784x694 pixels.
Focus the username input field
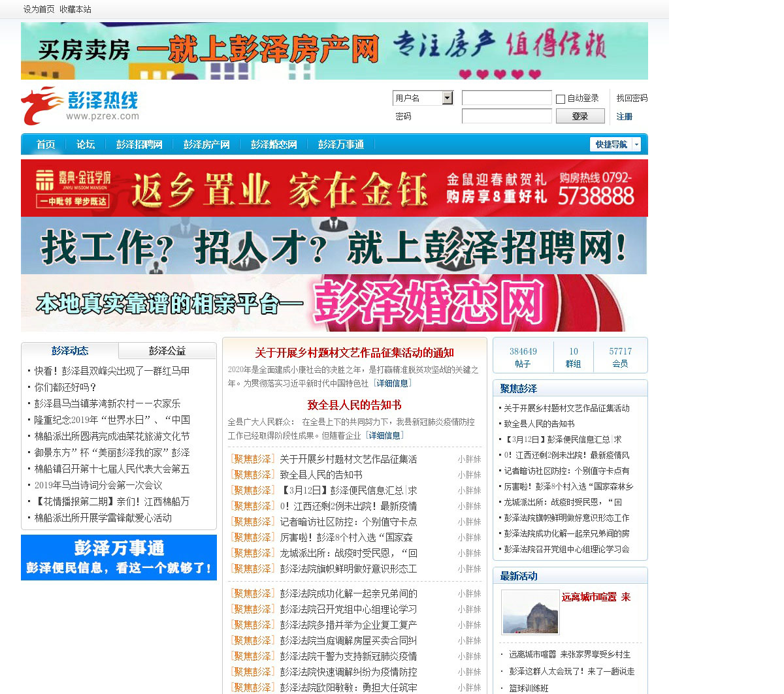(x=507, y=98)
